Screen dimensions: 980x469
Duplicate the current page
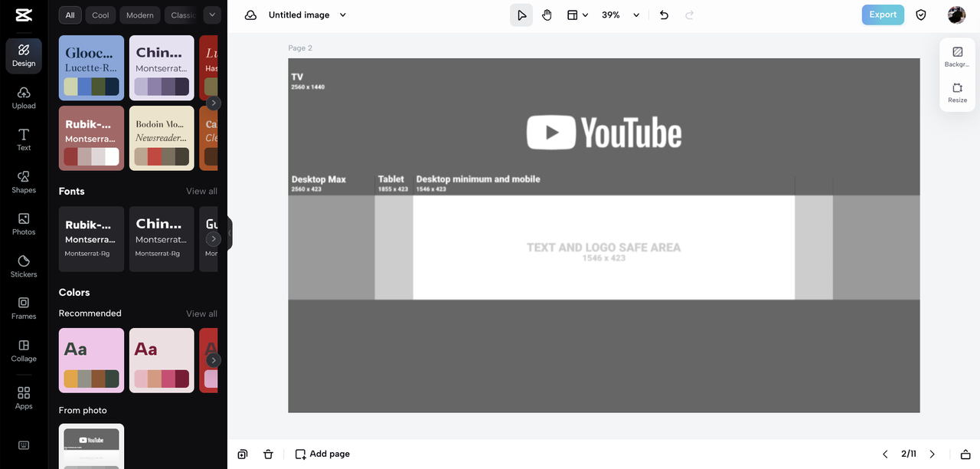[242, 454]
